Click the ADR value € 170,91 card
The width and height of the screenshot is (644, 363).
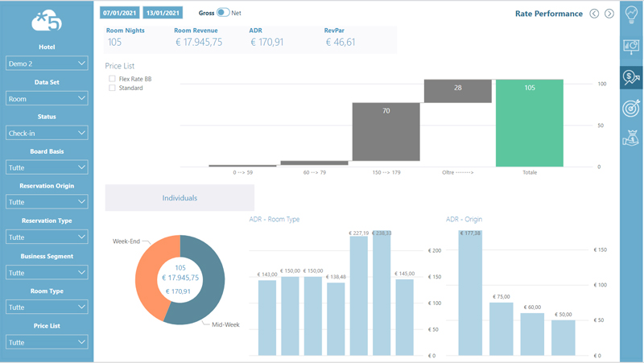[x=267, y=42]
